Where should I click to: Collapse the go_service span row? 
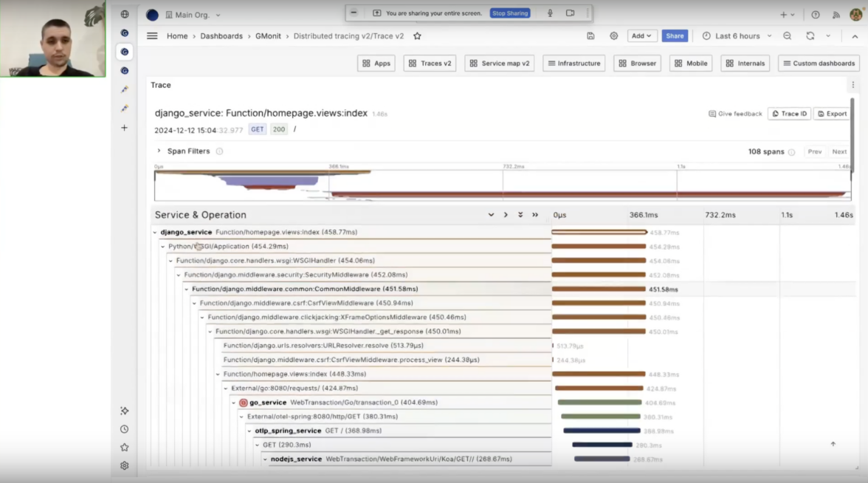click(x=234, y=403)
